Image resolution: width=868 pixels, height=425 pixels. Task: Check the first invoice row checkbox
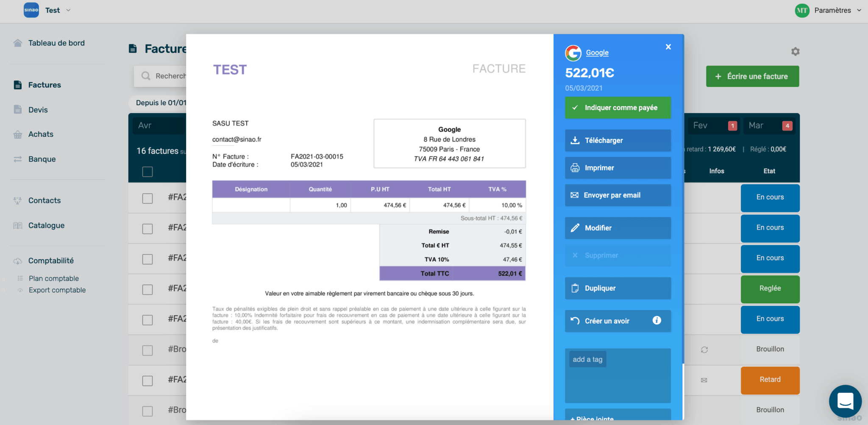(147, 198)
